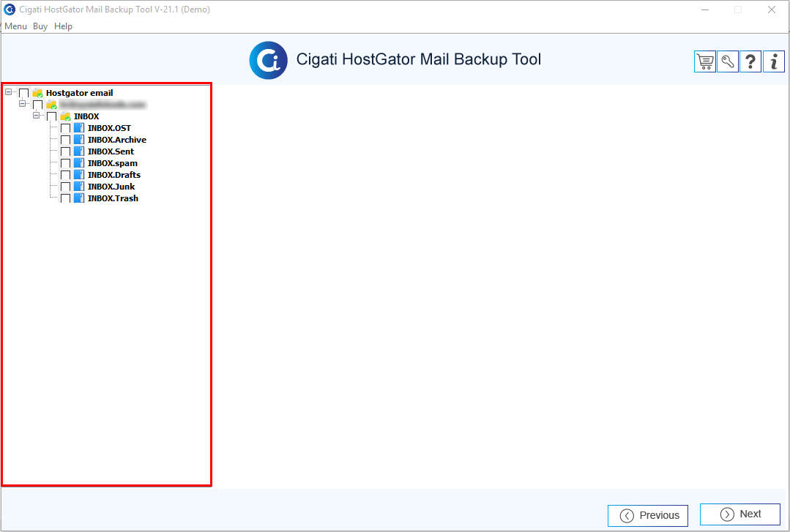The height and width of the screenshot is (532, 790).
Task: Minimize the Cigati application window
Action: click(x=705, y=10)
